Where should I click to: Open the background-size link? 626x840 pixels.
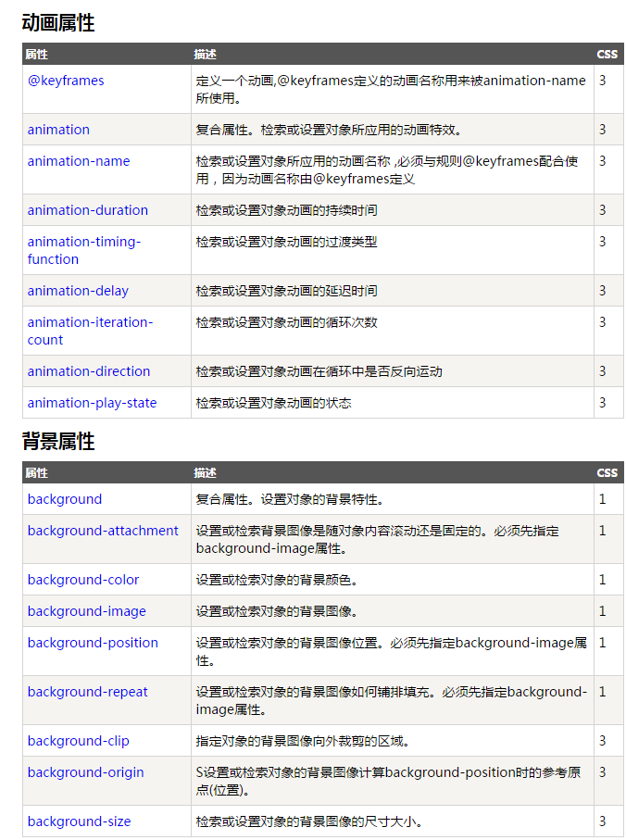(x=80, y=821)
